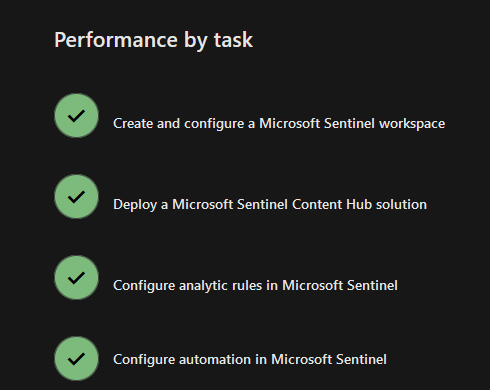Click the words 'analytic rules' in third task
Viewport: 490px width, 390px height.
tap(220, 286)
